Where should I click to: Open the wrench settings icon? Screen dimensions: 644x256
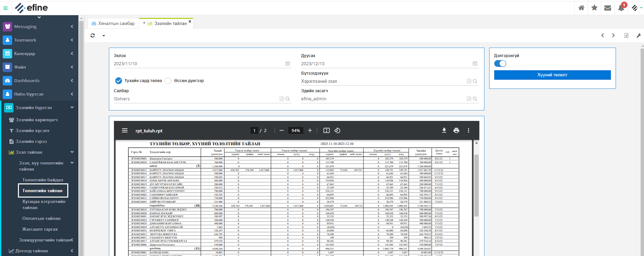[x=639, y=35]
